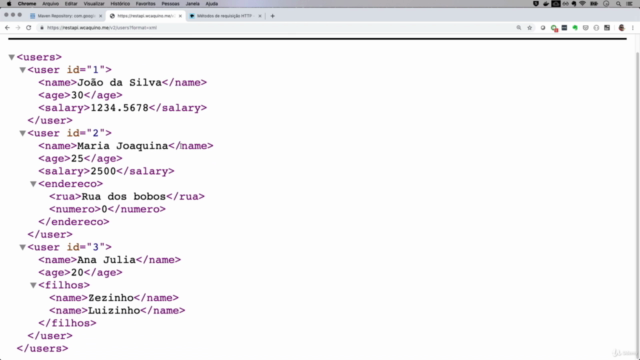The height and width of the screenshot is (360, 640).
Task: Close the Maven Repository tab
Action: click(x=100, y=16)
